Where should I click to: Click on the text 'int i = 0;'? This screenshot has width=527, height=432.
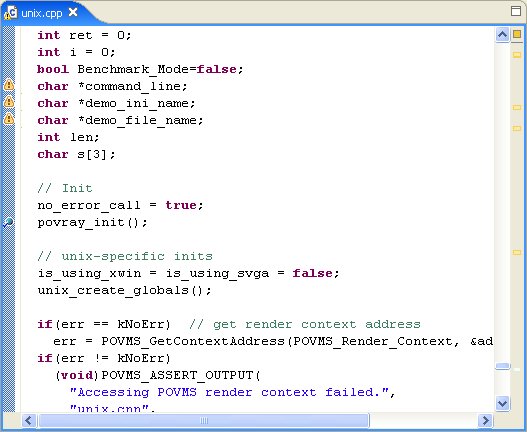click(76, 52)
